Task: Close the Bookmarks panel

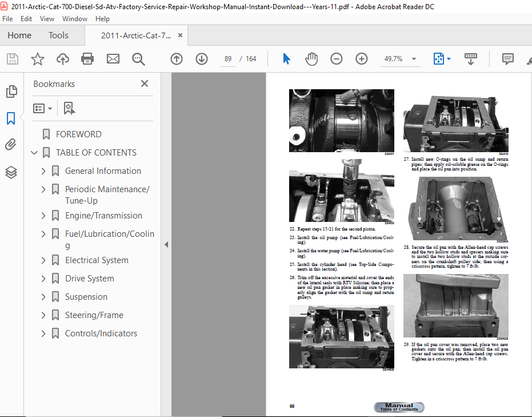Action: pos(145,84)
